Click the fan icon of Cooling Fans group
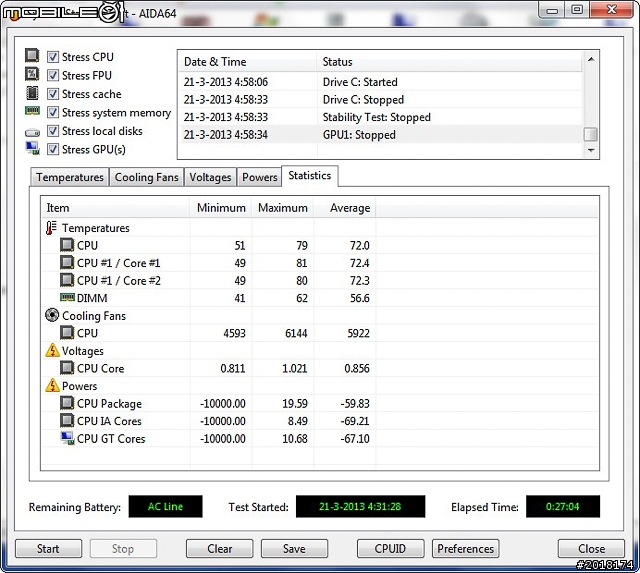Viewport: 640px width, 573px height. 52,315
